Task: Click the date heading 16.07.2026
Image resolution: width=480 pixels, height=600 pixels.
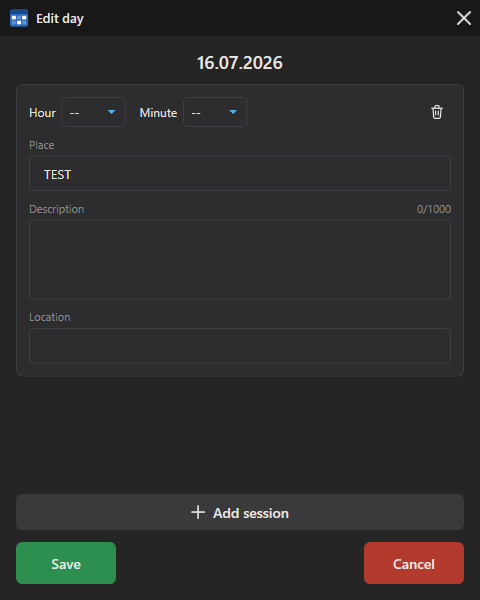Action: 240,63
